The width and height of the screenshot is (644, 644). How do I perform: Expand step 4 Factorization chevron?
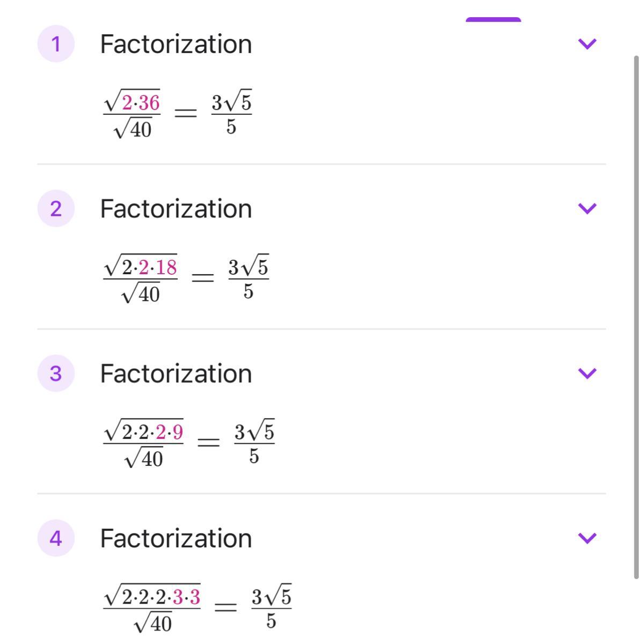[587, 538]
